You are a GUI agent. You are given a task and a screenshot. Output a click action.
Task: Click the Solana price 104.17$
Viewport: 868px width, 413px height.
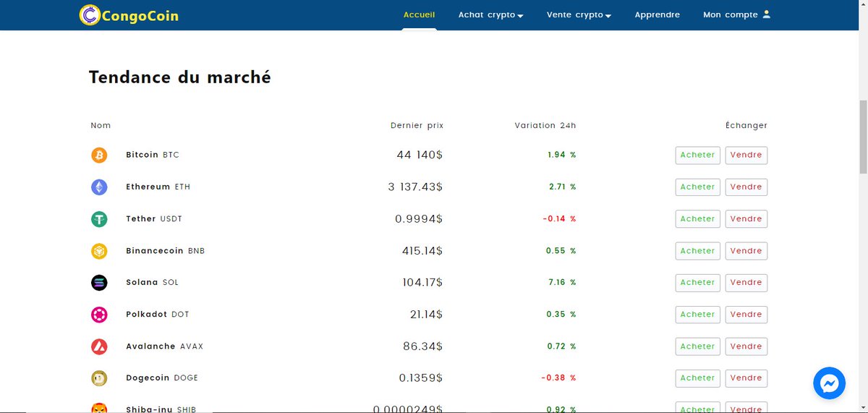pyautogui.click(x=422, y=282)
